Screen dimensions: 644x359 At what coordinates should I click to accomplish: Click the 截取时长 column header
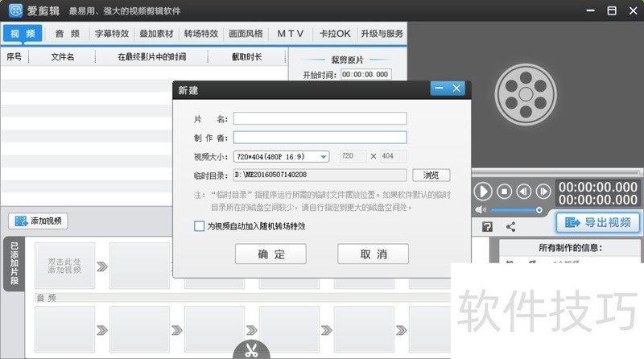(246, 56)
